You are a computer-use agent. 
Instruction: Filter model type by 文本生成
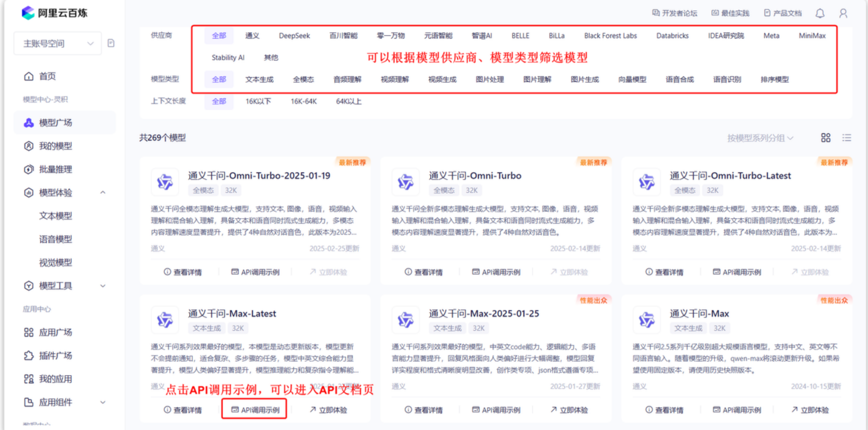(x=259, y=79)
